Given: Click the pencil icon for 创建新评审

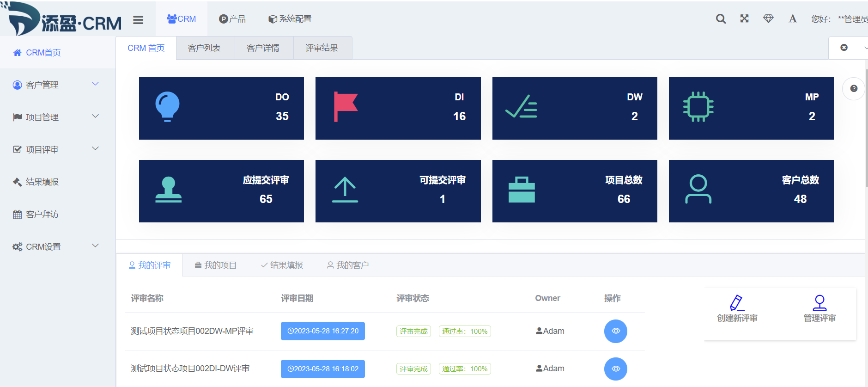Looking at the screenshot, I should (x=737, y=303).
